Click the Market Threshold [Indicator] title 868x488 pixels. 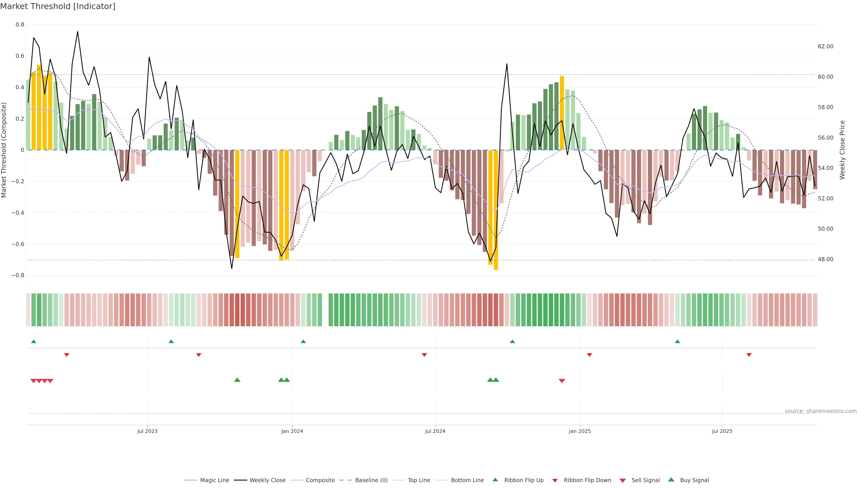[x=58, y=6]
